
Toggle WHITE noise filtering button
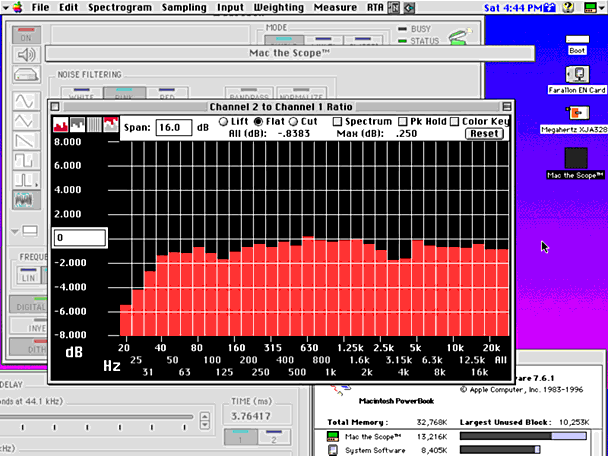[81, 93]
